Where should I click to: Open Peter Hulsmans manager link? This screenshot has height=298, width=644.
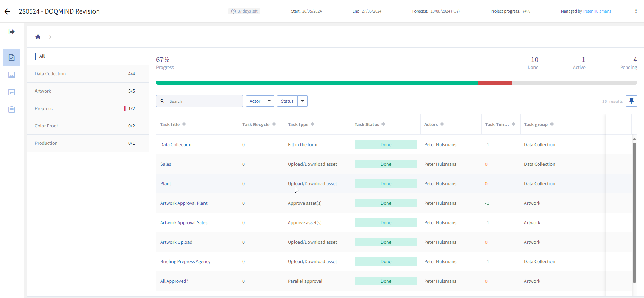pos(597,11)
